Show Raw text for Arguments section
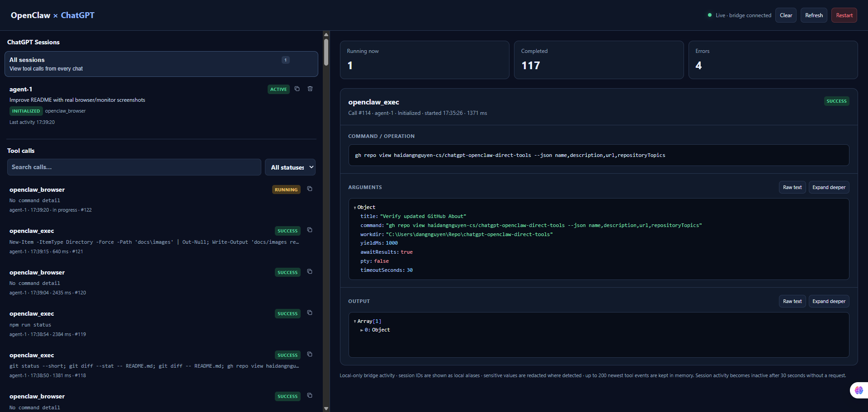 792,187
